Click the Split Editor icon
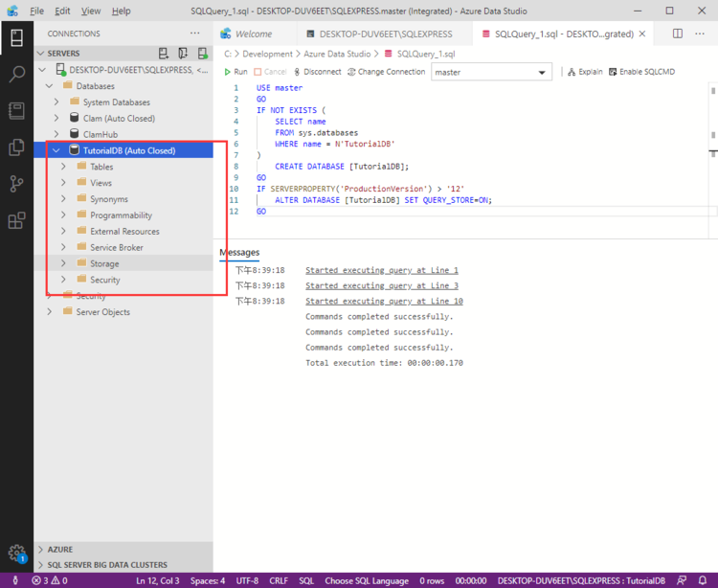Image resolution: width=718 pixels, height=588 pixels. tap(678, 34)
